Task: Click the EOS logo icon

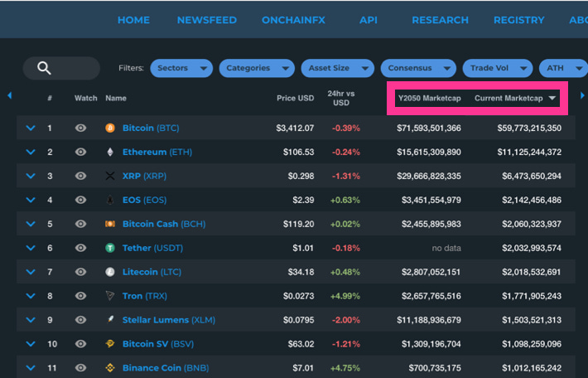Action: coord(110,200)
